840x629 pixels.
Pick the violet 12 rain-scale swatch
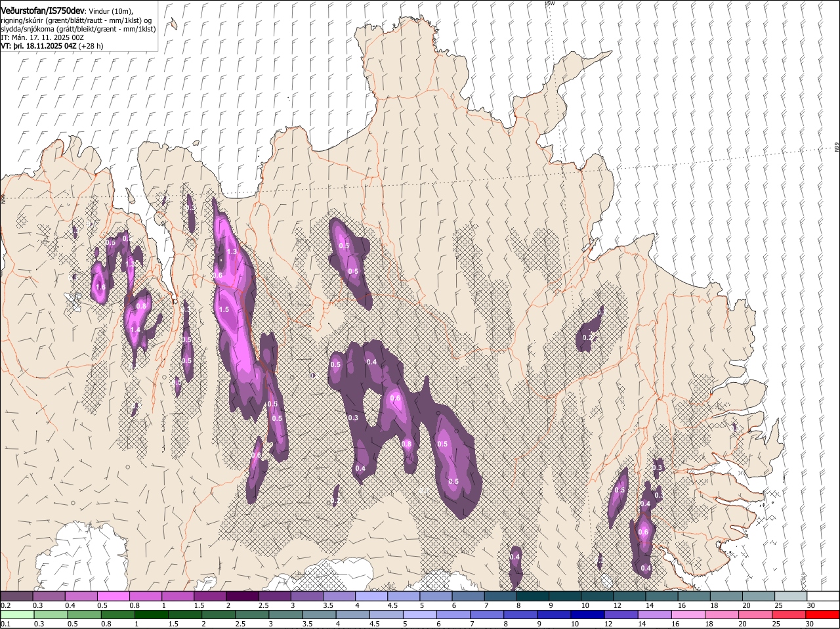(x=621, y=615)
